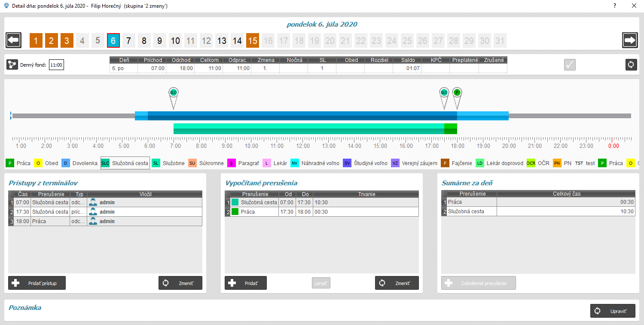Open day 1 in the calendar strip
Viewport: 644px width, 325px height.
coord(36,40)
